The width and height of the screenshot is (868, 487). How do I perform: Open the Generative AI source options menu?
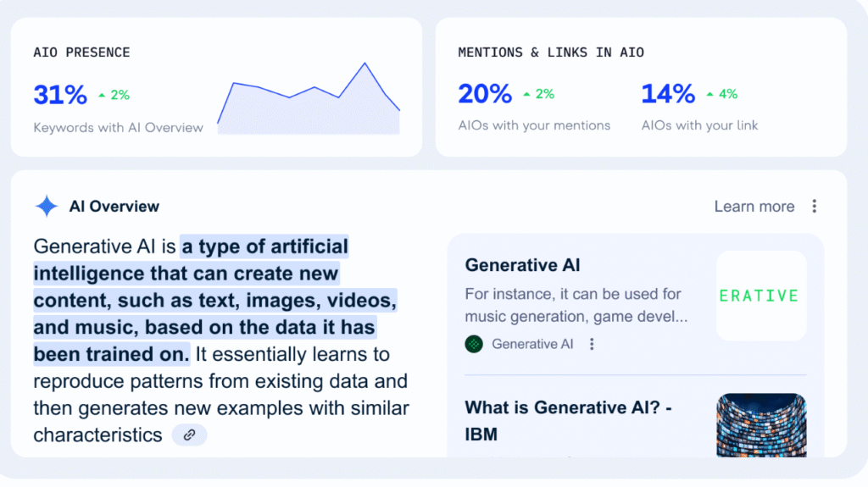[x=592, y=344]
